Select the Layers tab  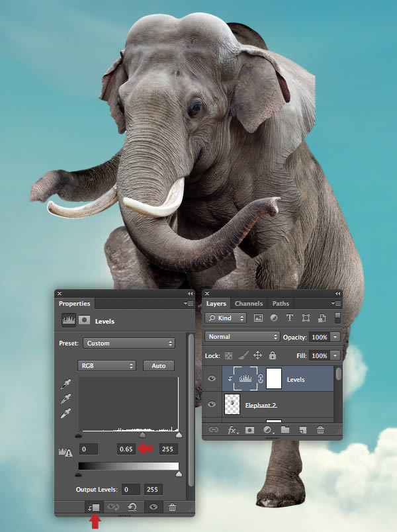tap(216, 303)
